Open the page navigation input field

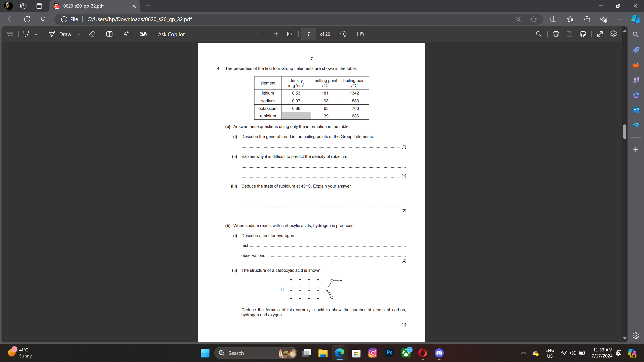[308, 34]
